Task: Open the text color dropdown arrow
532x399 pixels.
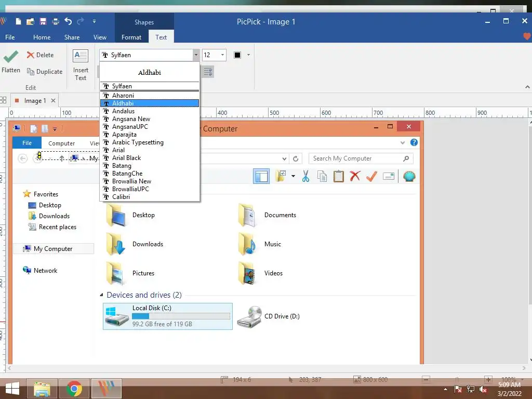Action: pyautogui.click(x=248, y=55)
